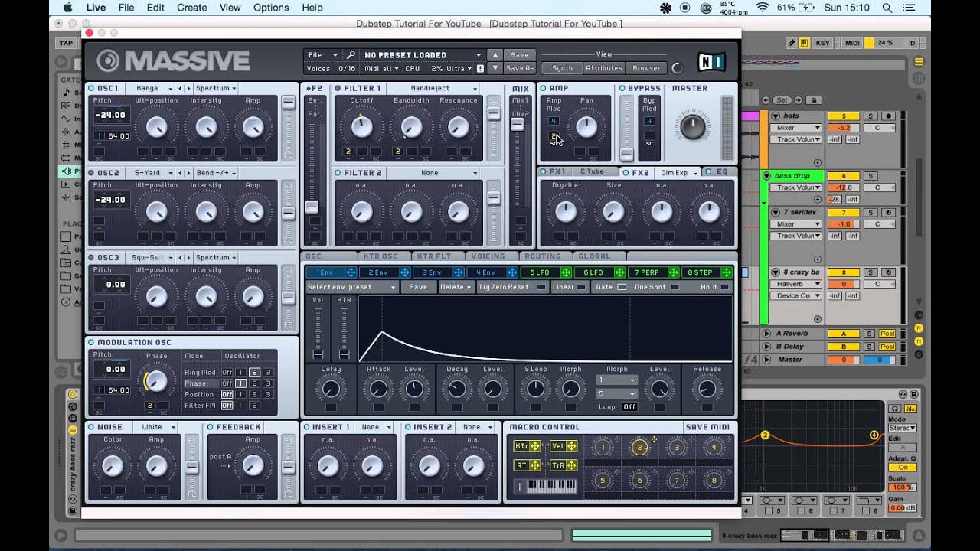Click the 4Env drag crosshair handle
980x551 pixels.
tap(512, 272)
